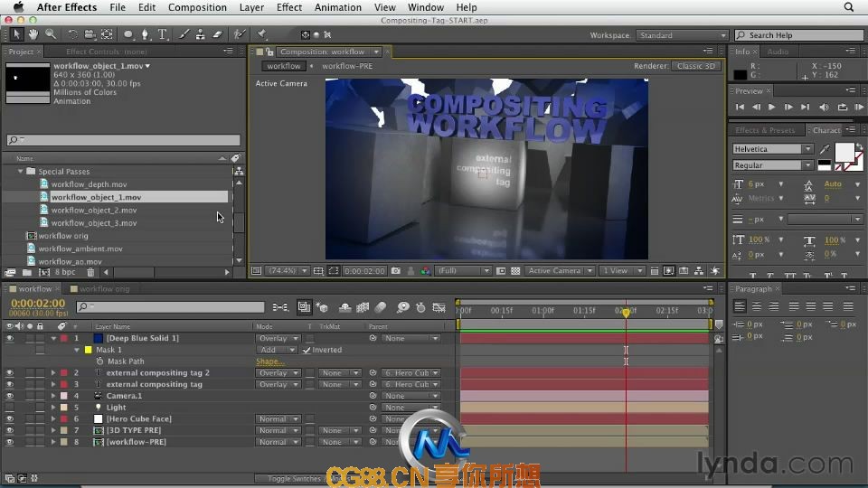The width and height of the screenshot is (868, 488).
Task: Select the Rotation tool
Action: 72,34
